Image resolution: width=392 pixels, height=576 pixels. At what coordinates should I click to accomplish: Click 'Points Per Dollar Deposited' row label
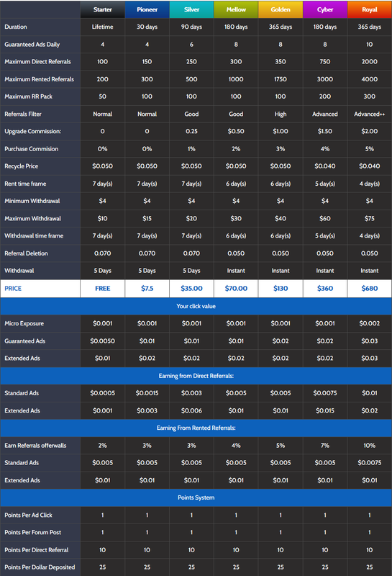[40, 567]
